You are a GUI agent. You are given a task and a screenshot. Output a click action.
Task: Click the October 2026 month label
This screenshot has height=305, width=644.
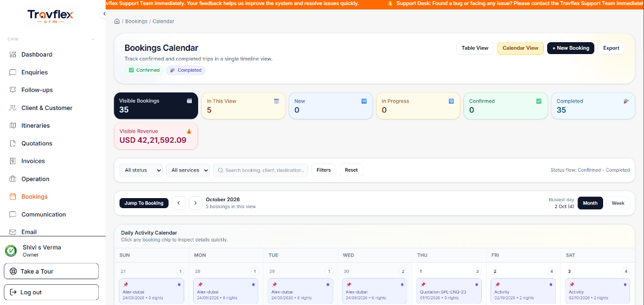coord(223,199)
